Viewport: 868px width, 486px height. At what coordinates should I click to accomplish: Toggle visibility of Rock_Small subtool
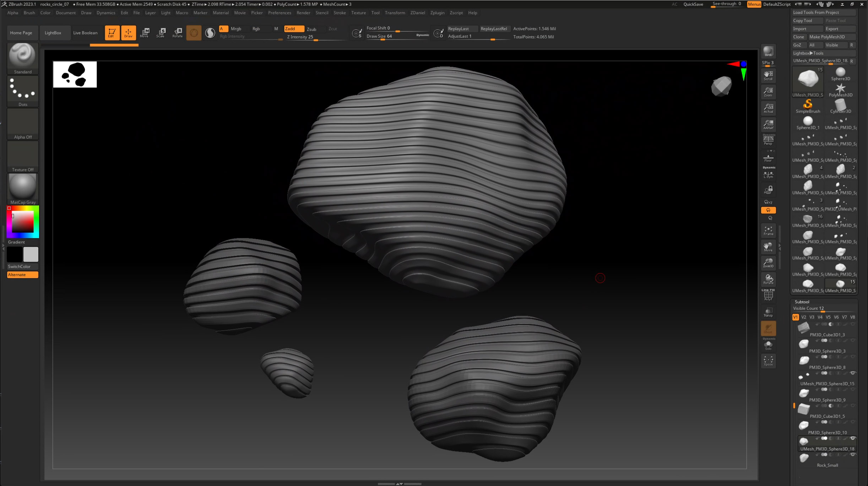coord(852,455)
